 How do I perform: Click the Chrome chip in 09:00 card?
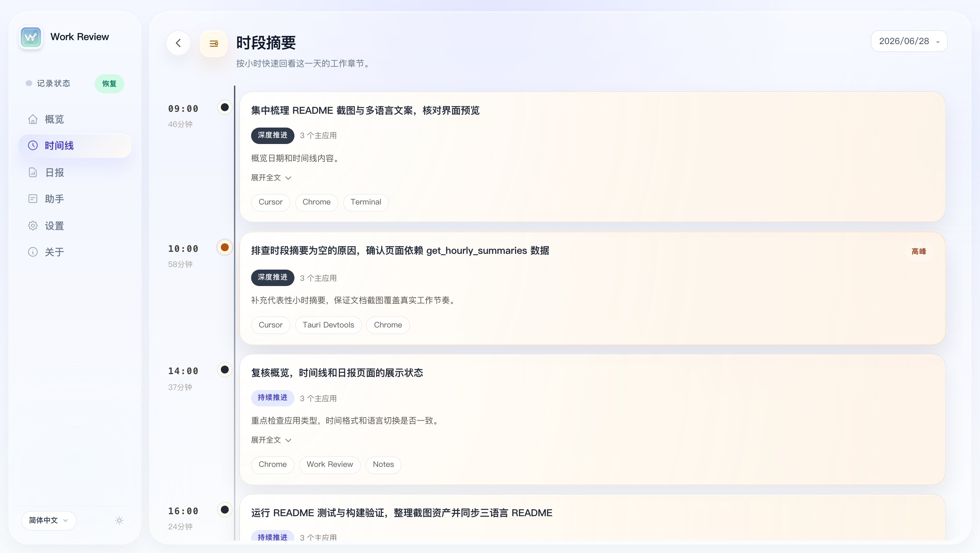click(x=316, y=202)
